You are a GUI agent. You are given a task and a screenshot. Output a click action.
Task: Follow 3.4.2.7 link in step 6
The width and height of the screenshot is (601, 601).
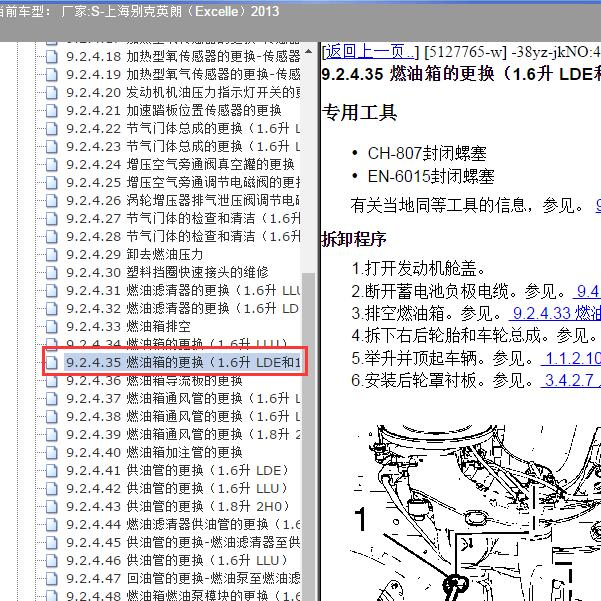coord(571,380)
